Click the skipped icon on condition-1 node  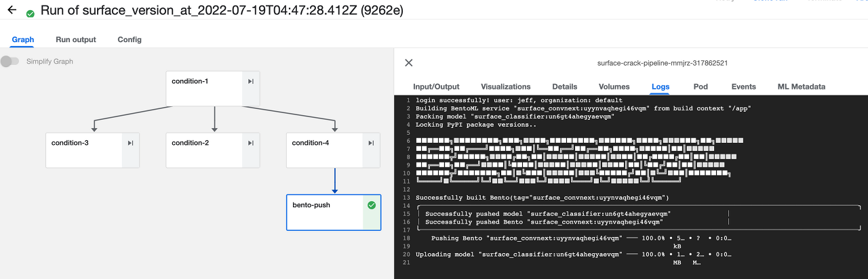[x=251, y=82]
